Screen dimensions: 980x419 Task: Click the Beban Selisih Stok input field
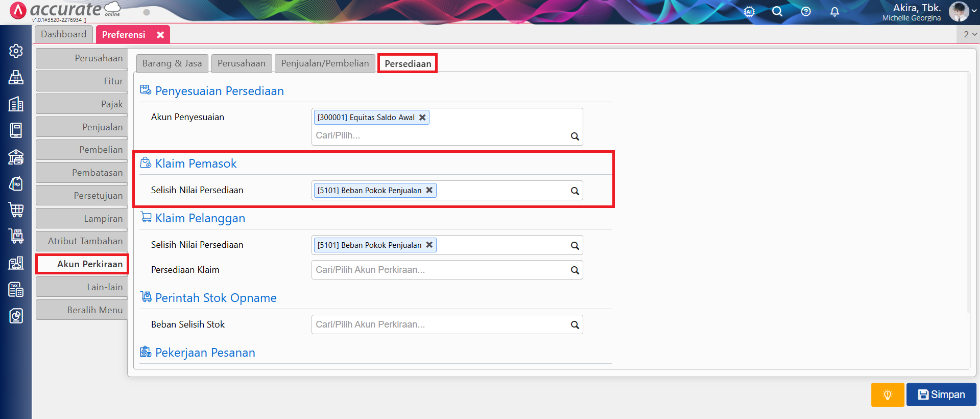439,324
